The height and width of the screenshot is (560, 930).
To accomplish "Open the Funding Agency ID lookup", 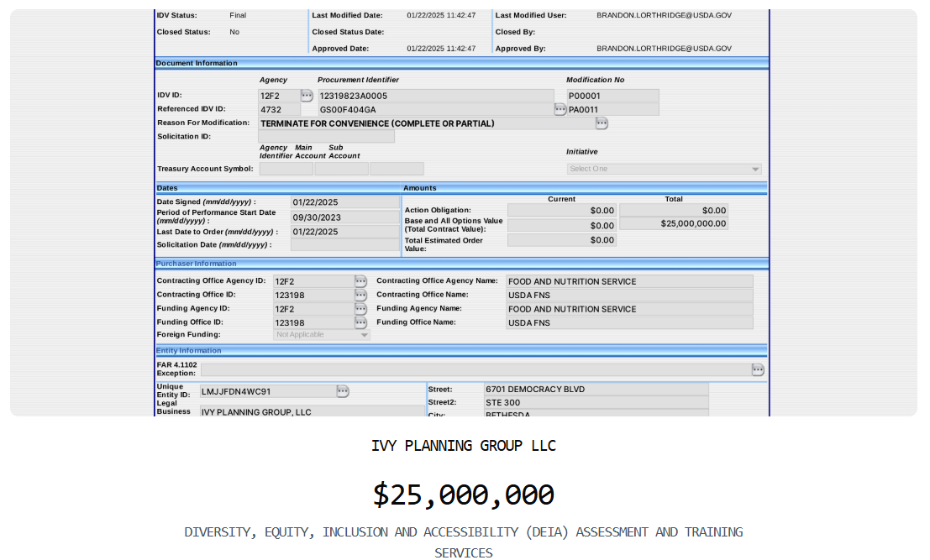I will [x=360, y=308].
